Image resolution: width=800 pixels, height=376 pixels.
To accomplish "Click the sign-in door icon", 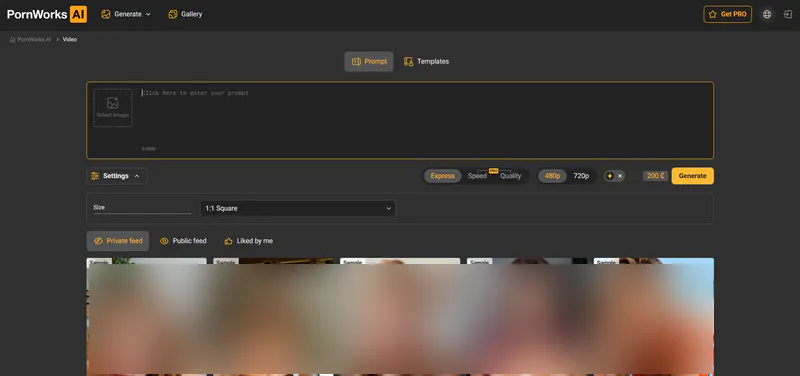I will tap(787, 14).
